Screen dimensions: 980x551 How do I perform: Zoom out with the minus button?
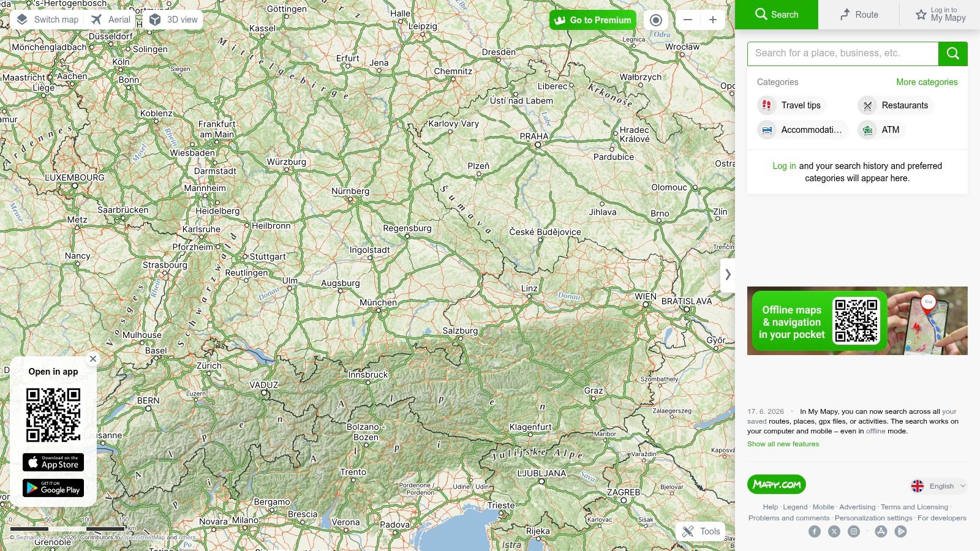click(x=688, y=20)
